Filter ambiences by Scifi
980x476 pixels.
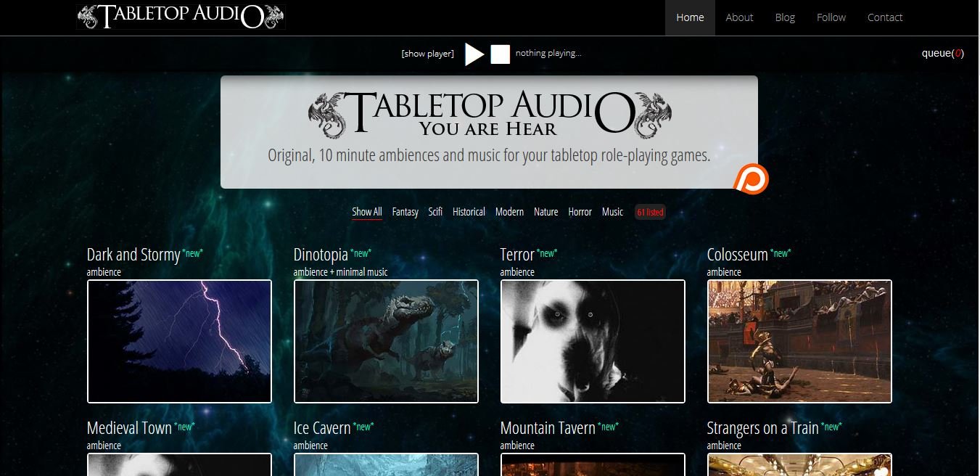click(435, 212)
